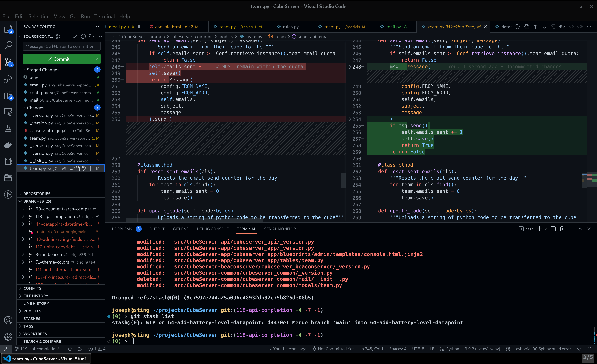Toggle source control view as tree
Screen dimensions: 597x364
click(x=67, y=36)
